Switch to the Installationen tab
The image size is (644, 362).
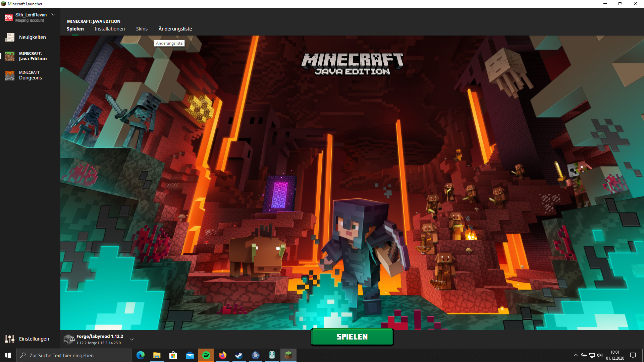[x=110, y=29]
